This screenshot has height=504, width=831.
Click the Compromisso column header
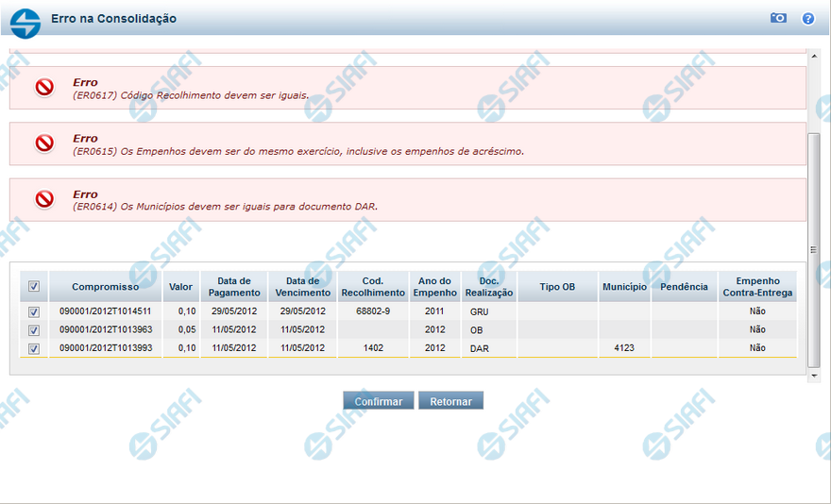(105, 286)
